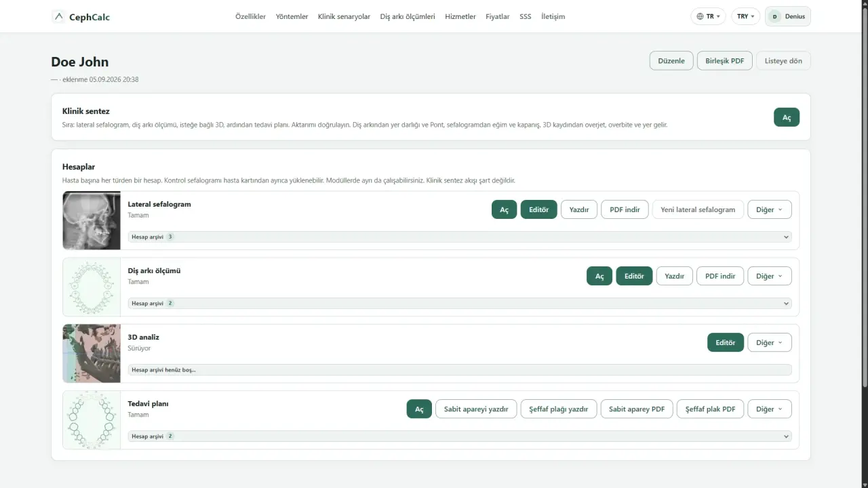
Task: Download the Birleşik PDF
Action: (x=724, y=60)
